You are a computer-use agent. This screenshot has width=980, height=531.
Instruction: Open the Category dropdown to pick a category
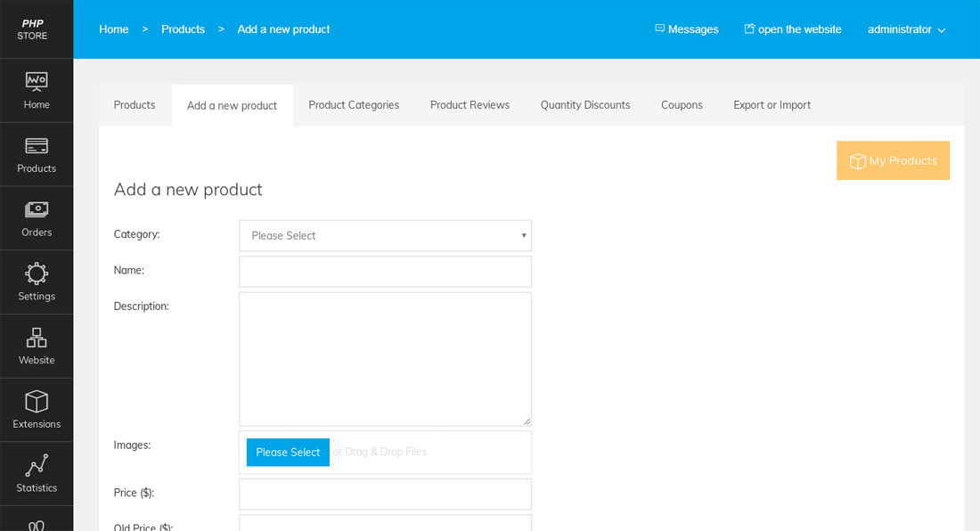(x=385, y=235)
